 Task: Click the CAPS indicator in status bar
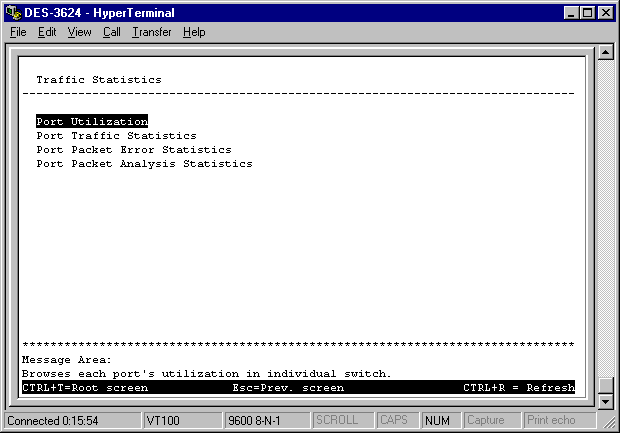tap(398, 420)
